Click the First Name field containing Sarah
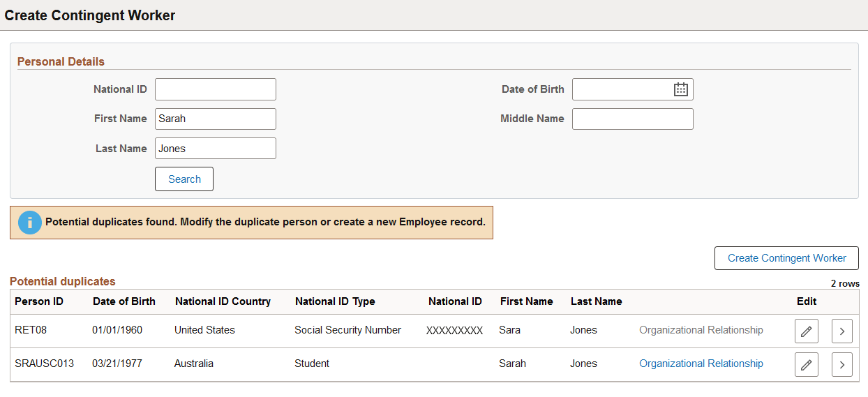The image size is (868, 397). tap(216, 119)
